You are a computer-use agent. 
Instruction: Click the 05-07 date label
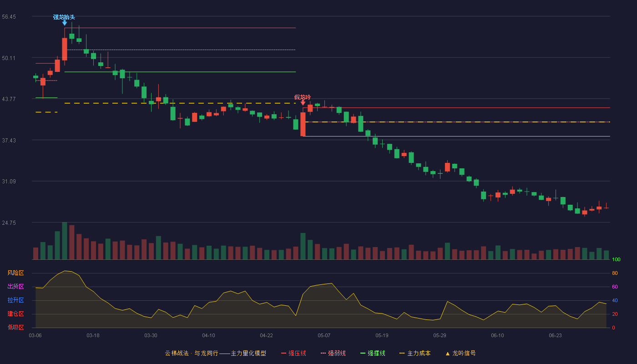pyautogui.click(x=324, y=335)
